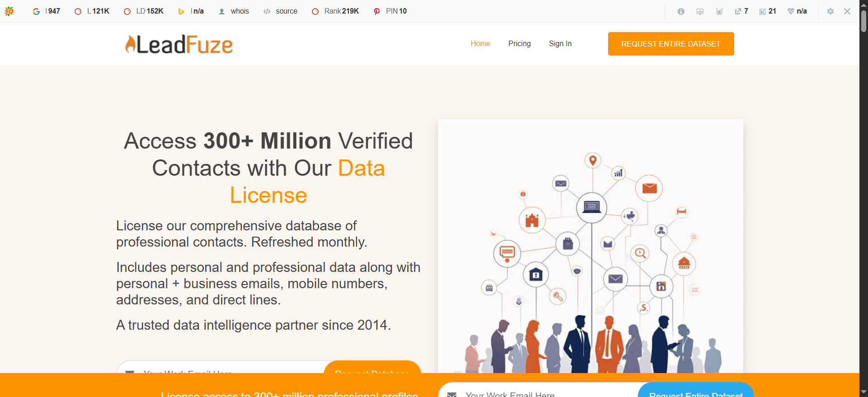The image size is (868, 397).
Task: Click heading words 'Data License'
Action: 307,182
